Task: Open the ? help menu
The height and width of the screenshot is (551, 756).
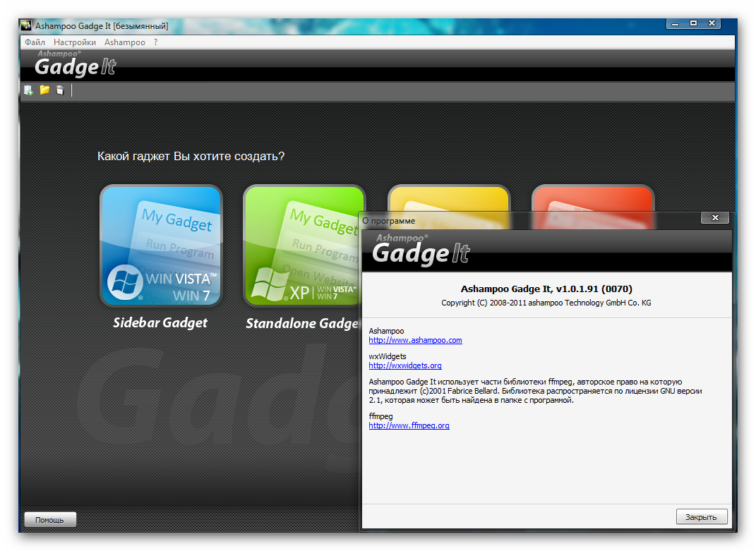Action: click(x=156, y=42)
